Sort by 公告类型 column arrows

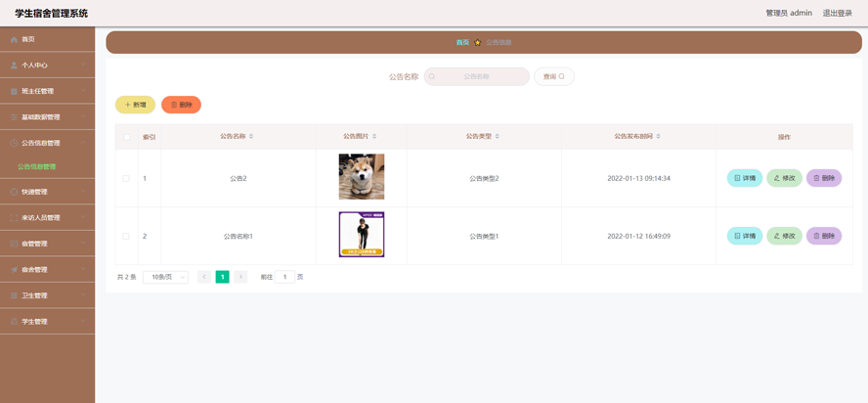click(x=498, y=136)
